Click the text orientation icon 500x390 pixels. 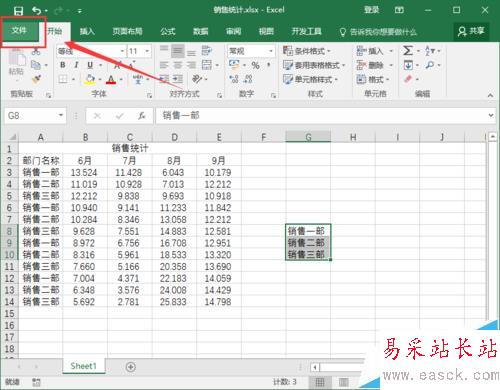pyautogui.click(x=197, y=79)
